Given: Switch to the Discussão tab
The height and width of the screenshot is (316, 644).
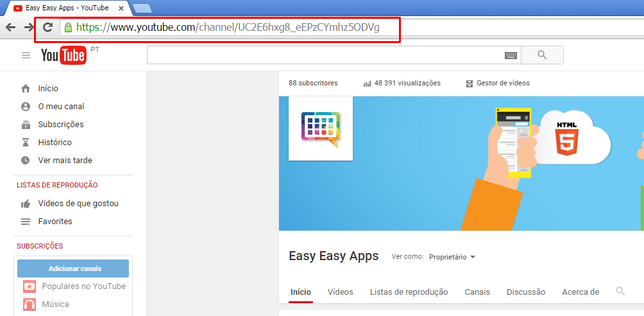Looking at the screenshot, I should coord(526,292).
